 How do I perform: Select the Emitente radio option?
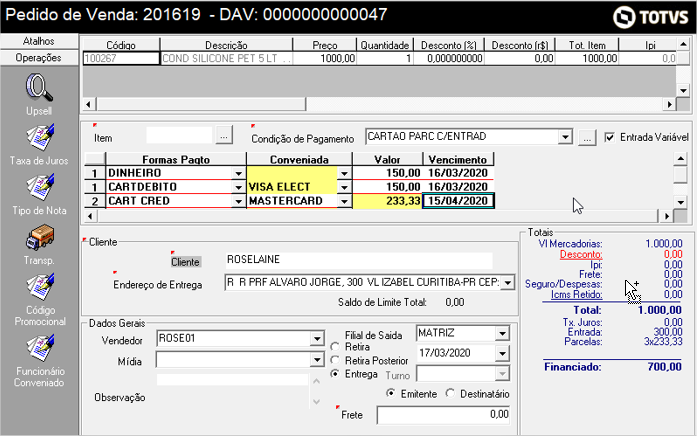pyautogui.click(x=390, y=393)
